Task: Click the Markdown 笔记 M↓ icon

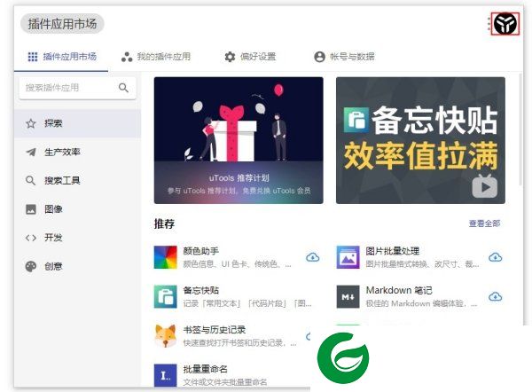Action: 348,296
